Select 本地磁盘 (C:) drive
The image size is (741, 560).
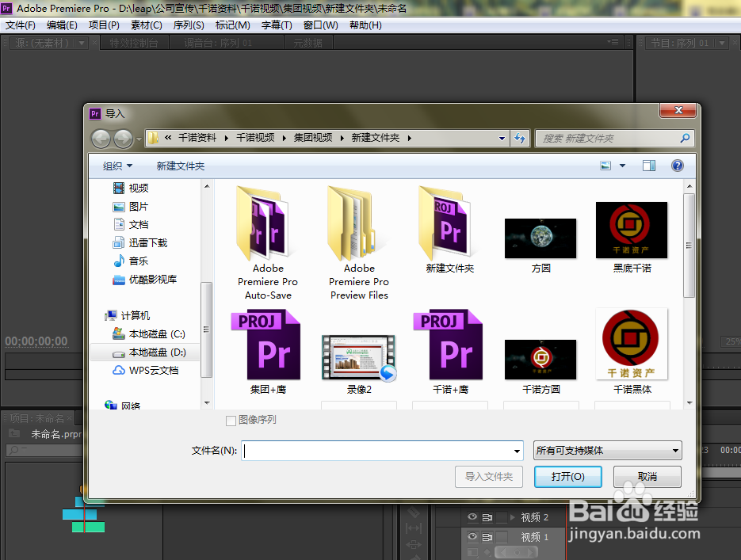[149, 333]
